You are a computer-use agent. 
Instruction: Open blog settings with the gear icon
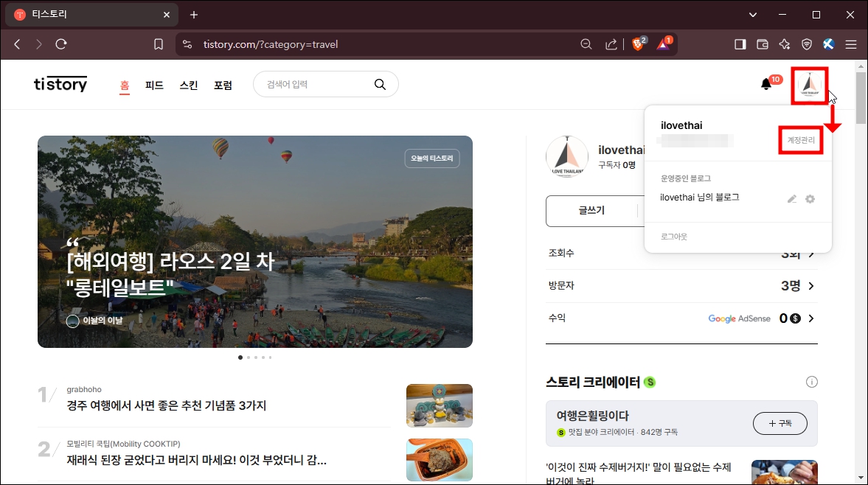pyautogui.click(x=810, y=198)
